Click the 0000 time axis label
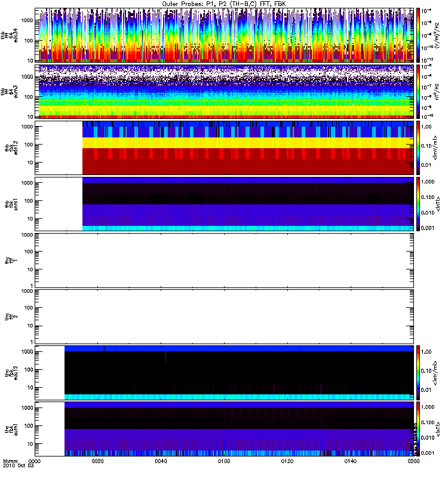This screenshot has height=478, width=448. pos(35,461)
